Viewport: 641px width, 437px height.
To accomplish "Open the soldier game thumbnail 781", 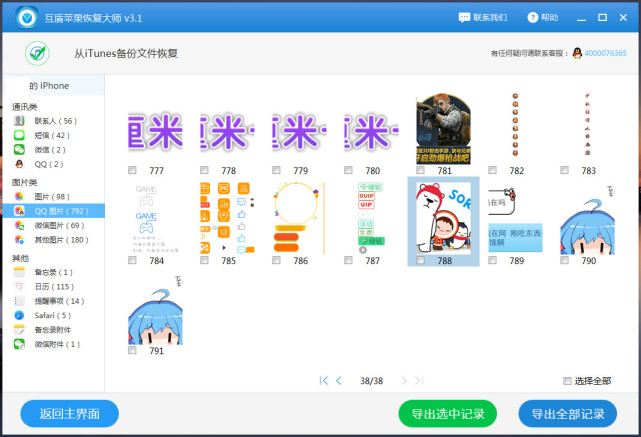I will [444, 129].
